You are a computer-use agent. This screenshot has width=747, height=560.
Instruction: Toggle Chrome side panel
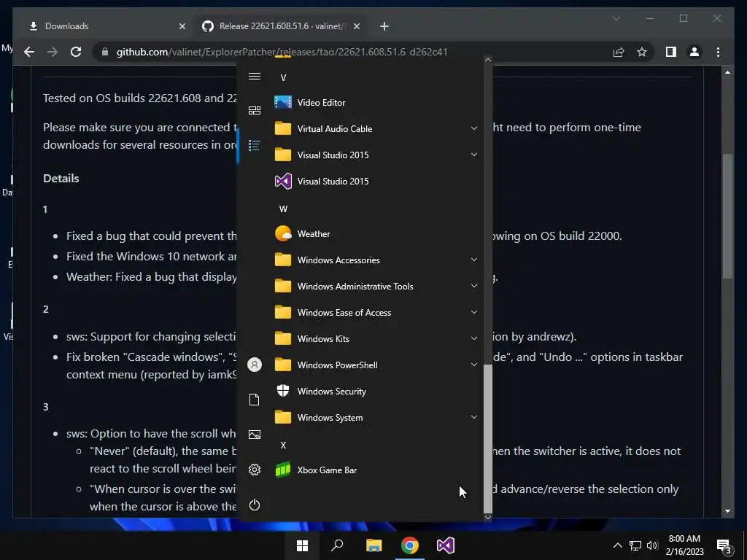(x=671, y=52)
